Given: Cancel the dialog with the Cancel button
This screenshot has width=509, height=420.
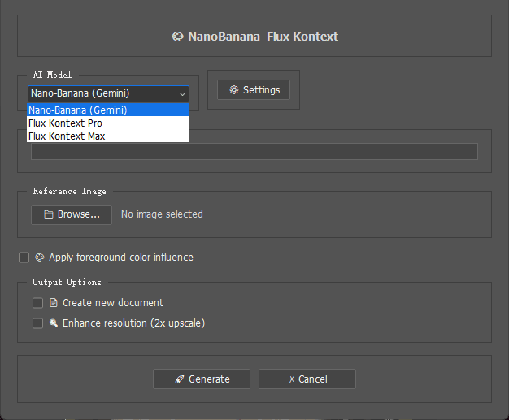Looking at the screenshot, I should coord(307,379).
